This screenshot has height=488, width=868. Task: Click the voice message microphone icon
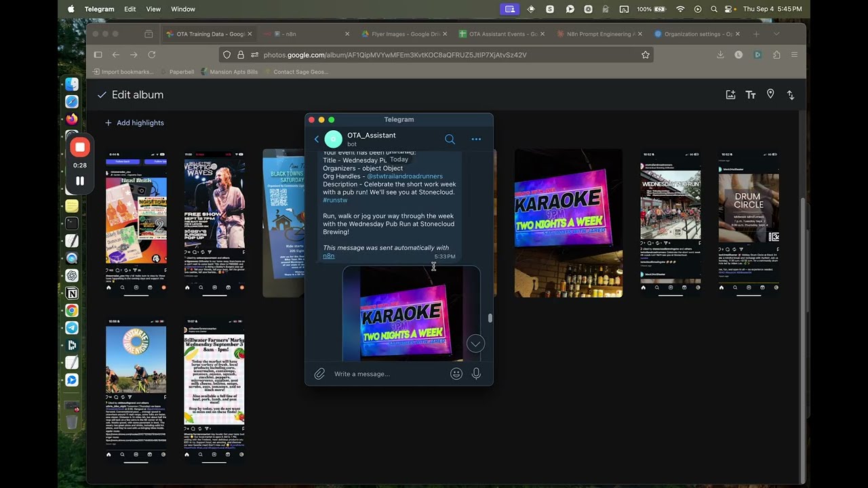[x=476, y=373]
